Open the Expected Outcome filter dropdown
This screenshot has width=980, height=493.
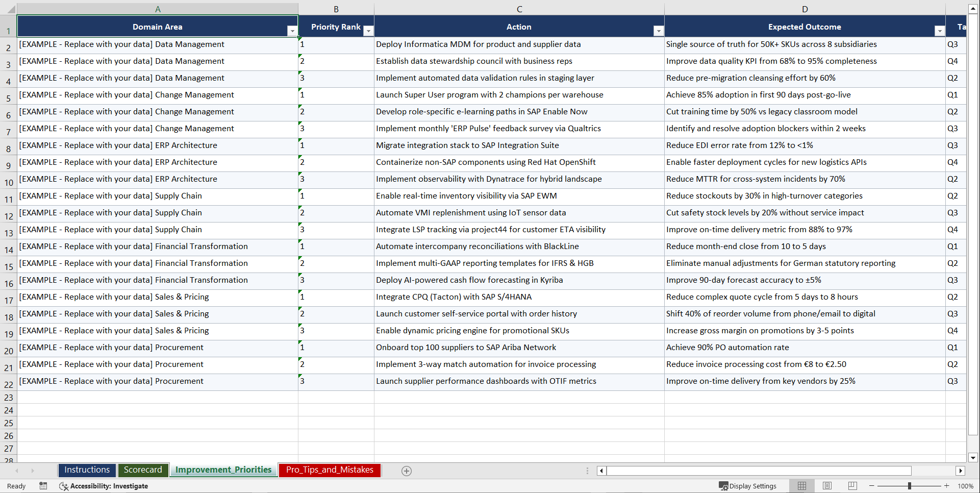[940, 31]
